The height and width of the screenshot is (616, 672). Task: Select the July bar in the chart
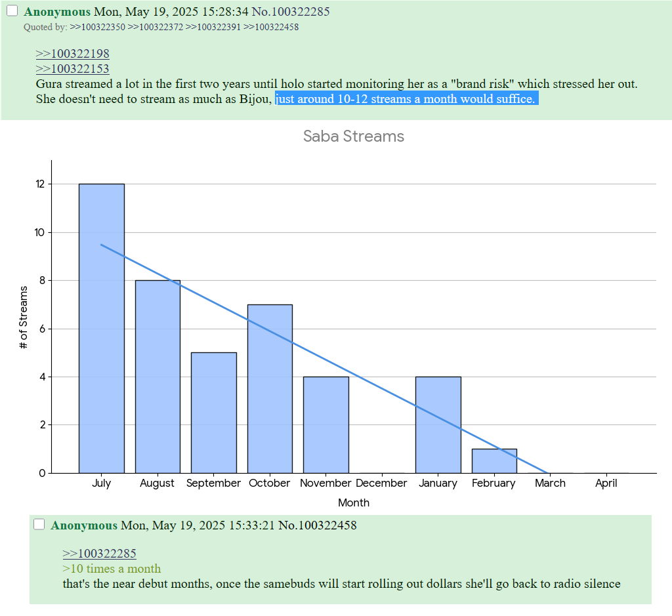pyautogui.click(x=102, y=329)
